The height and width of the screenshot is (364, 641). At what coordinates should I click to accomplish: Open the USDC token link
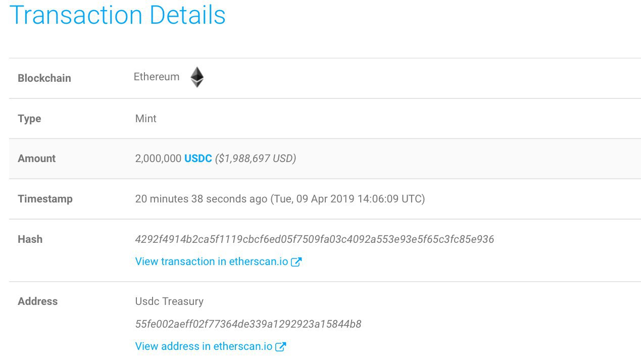point(198,159)
